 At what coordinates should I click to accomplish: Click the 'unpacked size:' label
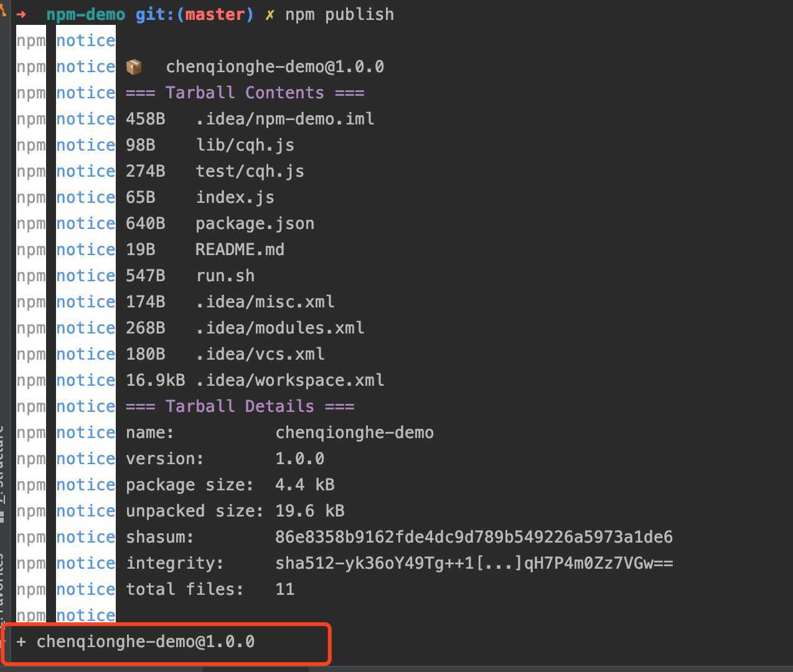[195, 511]
